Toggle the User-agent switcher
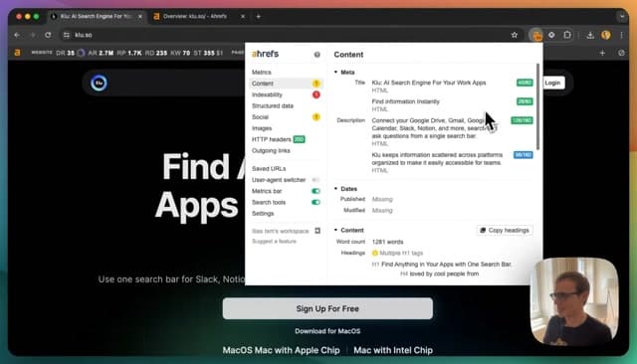637x364 pixels. [x=316, y=180]
